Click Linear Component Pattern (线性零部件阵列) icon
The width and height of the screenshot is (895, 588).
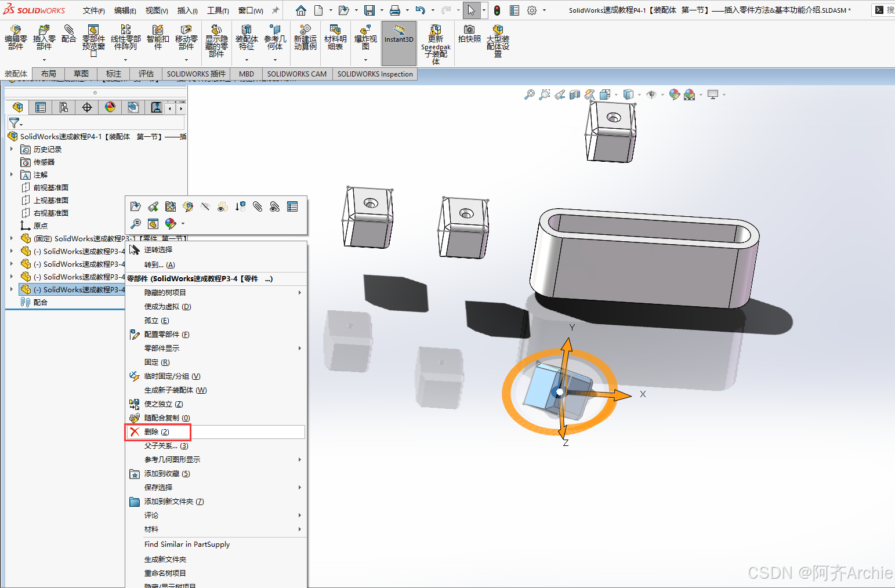[125, 38]
